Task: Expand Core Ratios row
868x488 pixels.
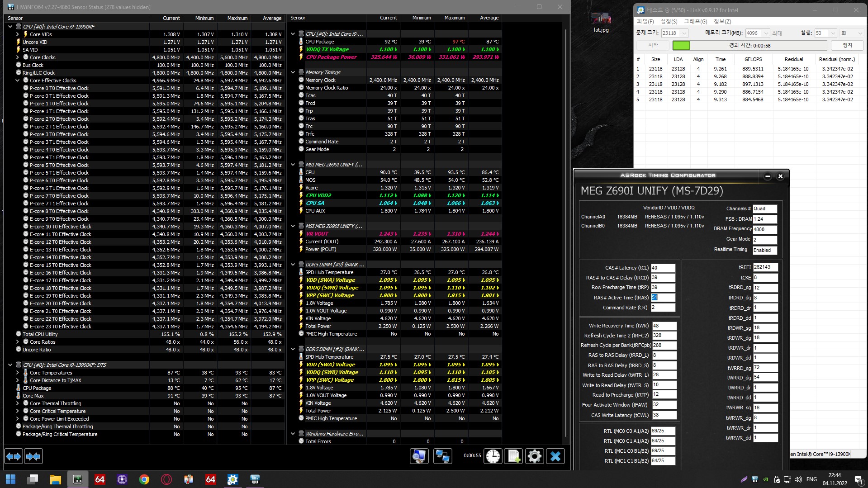Action: 18,342
